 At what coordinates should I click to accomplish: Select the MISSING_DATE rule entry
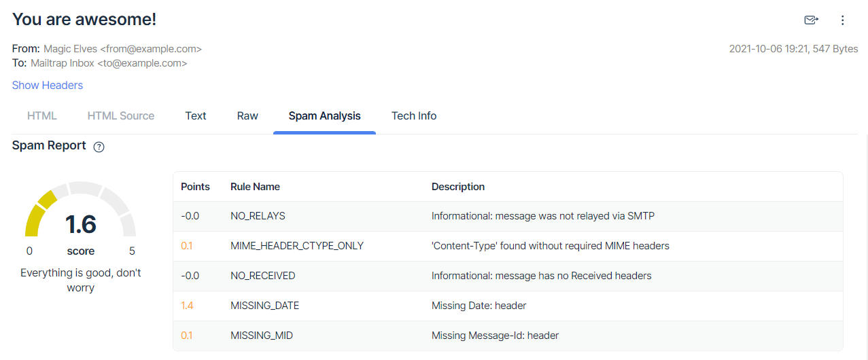click(x=264, y=306)
